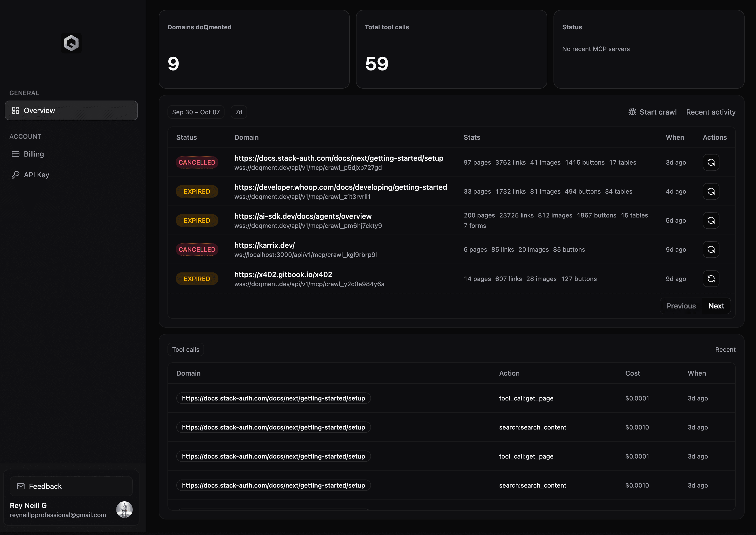Open Billing from the sidebar
This screenshot has height=535, width=756.
click(34, 154)
